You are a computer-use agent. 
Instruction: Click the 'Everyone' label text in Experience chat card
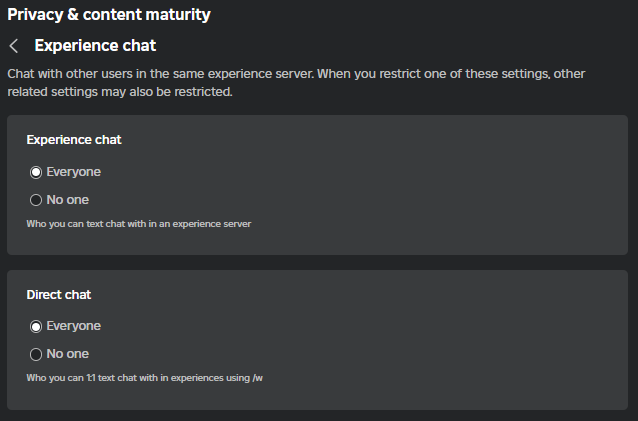click(x=73, y=172)
